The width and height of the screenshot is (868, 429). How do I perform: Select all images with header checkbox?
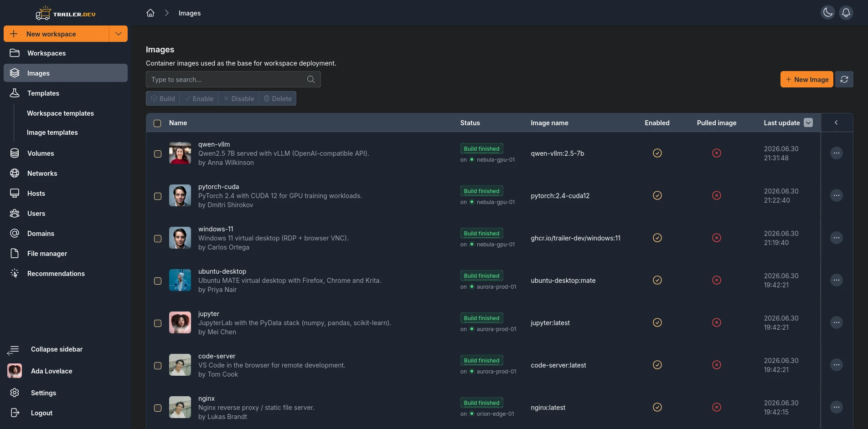tap(157, 123)
